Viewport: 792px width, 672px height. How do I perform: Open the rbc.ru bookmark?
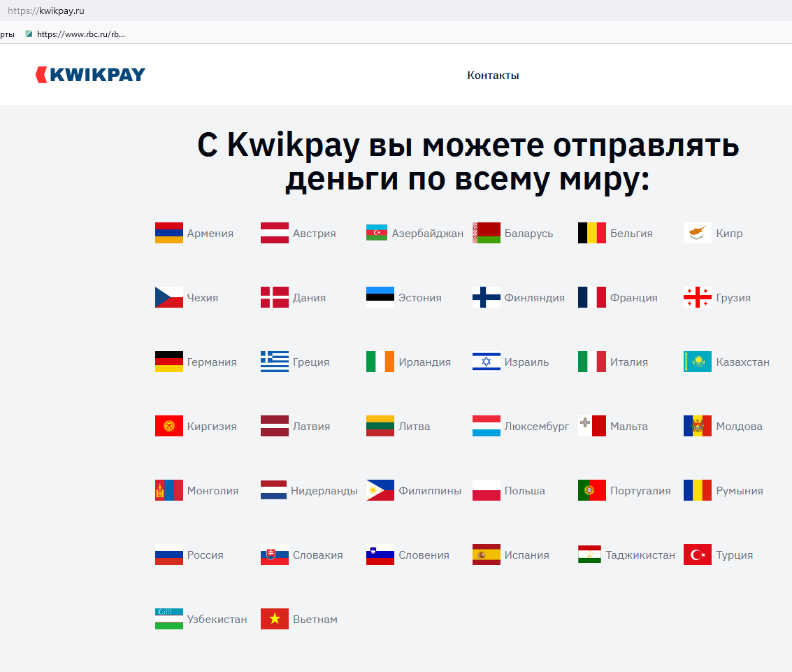point(75,34)
